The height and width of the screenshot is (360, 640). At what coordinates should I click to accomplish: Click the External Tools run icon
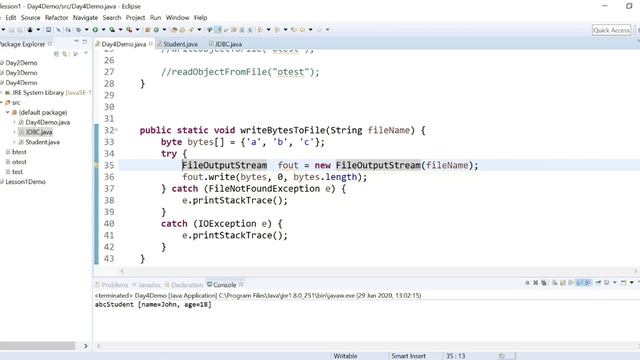[x=129, y=29]
